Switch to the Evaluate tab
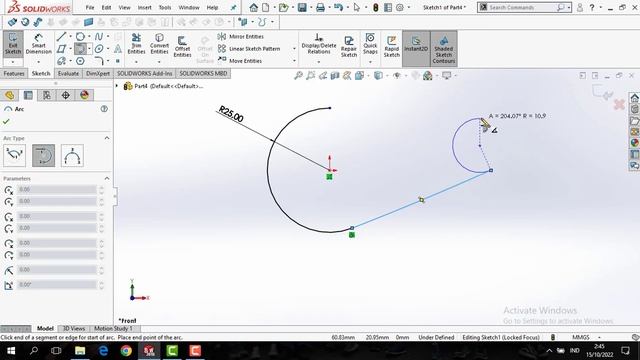Viewport: 640px width, 360px height. pyautogui.click(x=68, y=73)
